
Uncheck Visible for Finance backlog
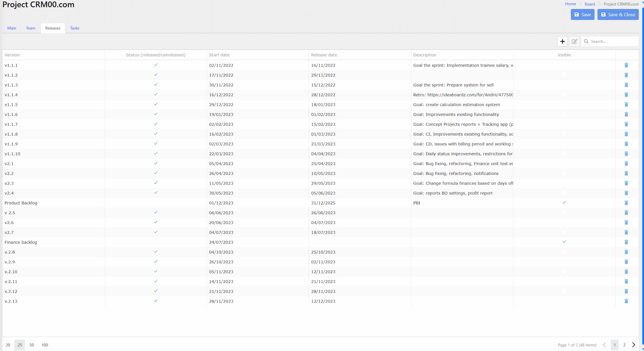[564, 242]
